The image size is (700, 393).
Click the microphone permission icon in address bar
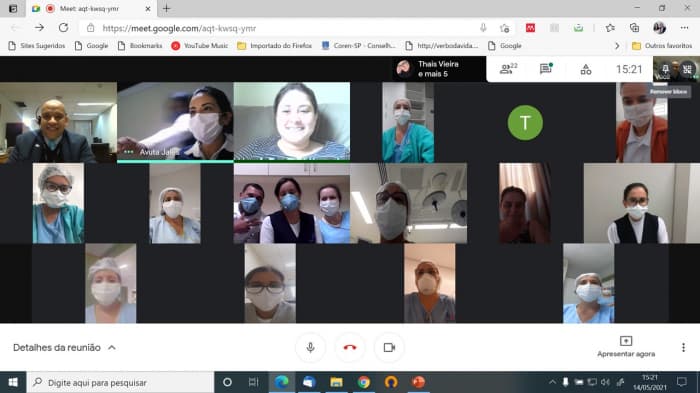[483, 28]
